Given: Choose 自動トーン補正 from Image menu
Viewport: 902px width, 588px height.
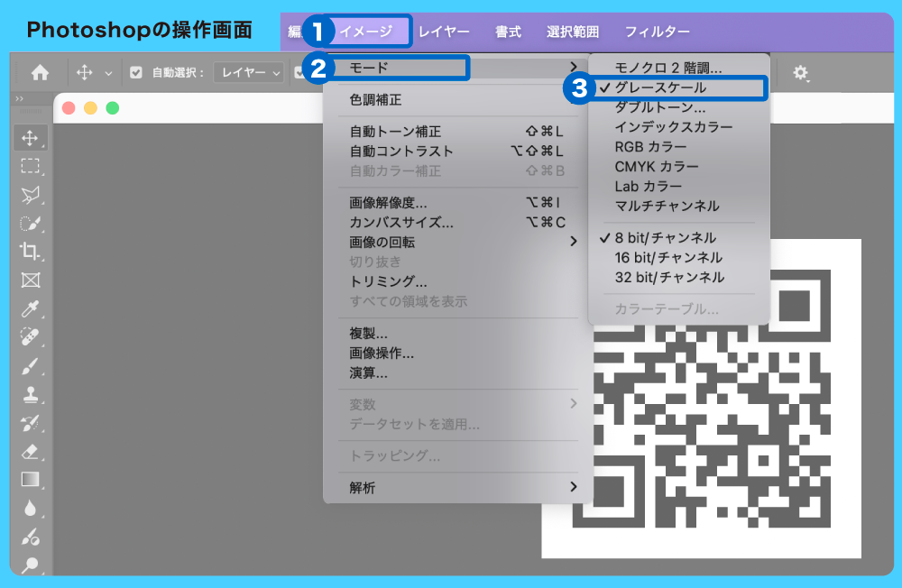Looking at the screenshot, I should point(456,132).
